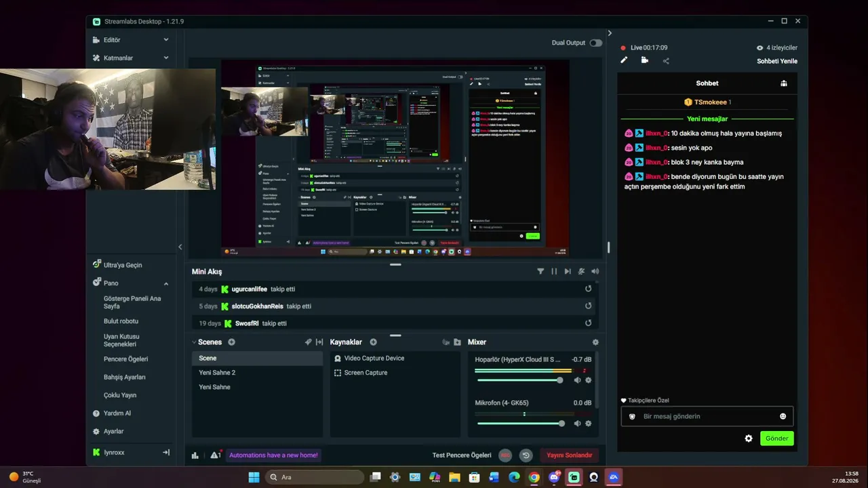Open the Bulut robotu page
Screen dimensions: 868x488
121,321
